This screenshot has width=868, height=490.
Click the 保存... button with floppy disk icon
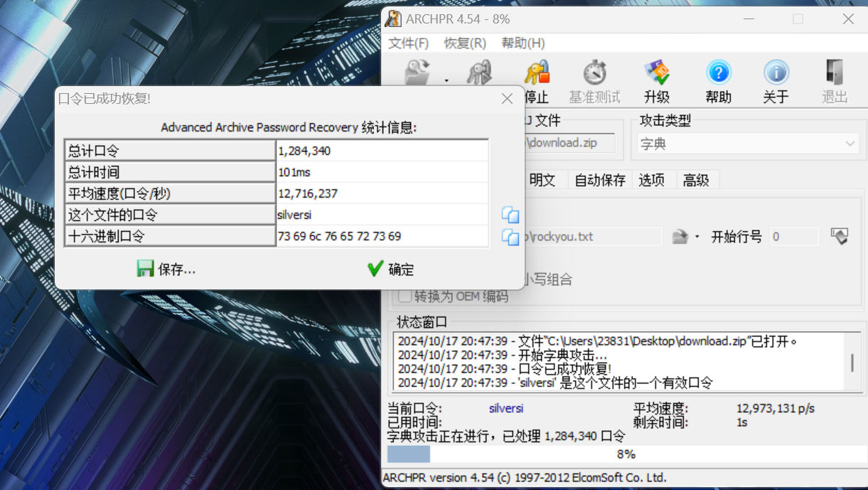[166, 269]
